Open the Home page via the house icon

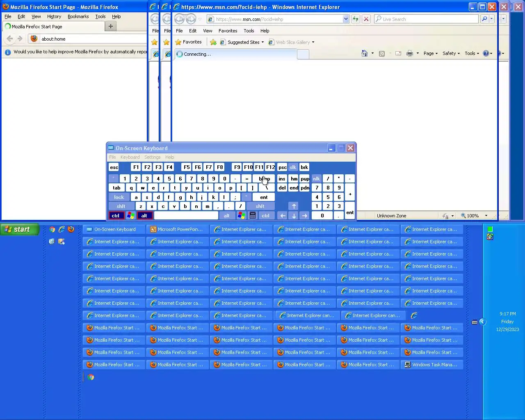click(365, 53)
